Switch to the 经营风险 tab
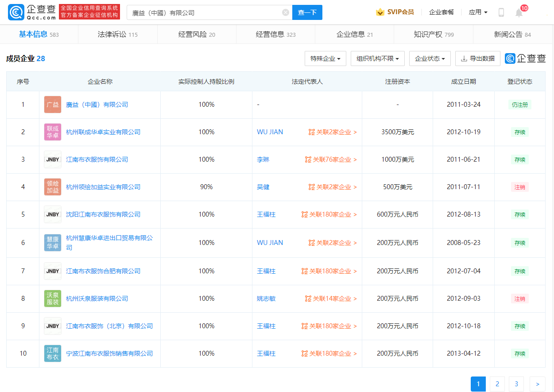The height and width of the screenshot is (392, 554). click(197, 35)
